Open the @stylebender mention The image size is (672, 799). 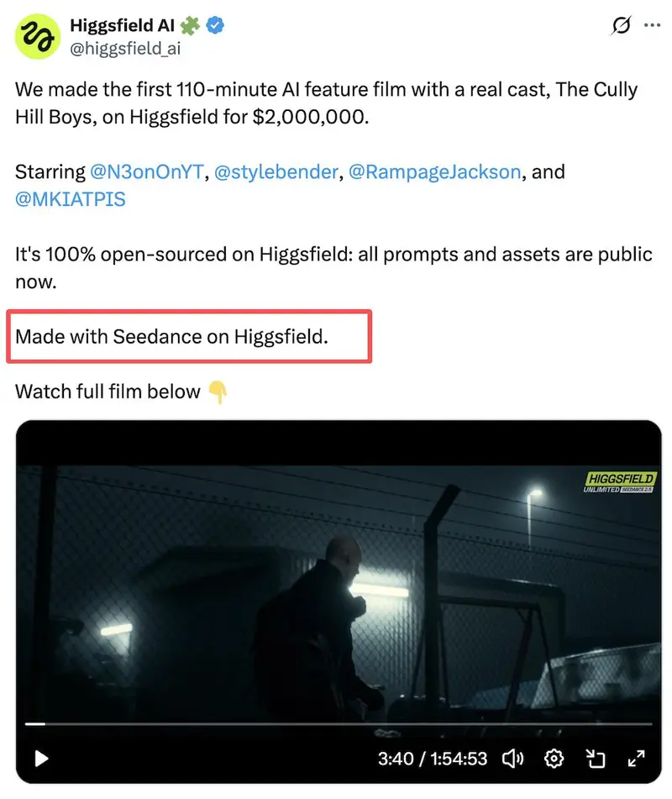point(276,171)
